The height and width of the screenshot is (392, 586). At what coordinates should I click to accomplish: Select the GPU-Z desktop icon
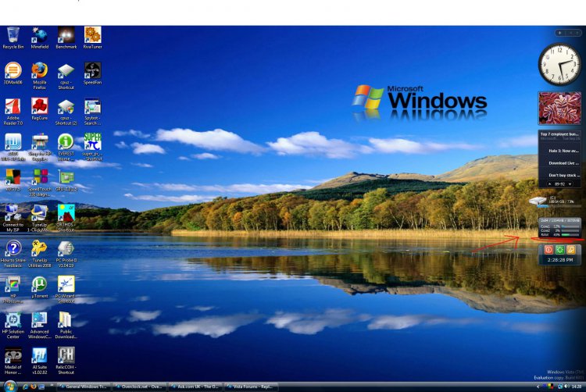[66, 180]
